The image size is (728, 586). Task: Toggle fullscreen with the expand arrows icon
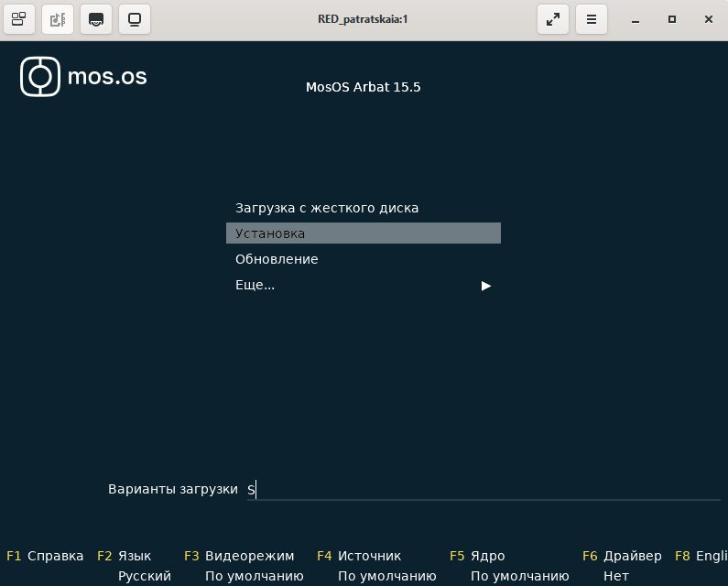tap(553, 19)
